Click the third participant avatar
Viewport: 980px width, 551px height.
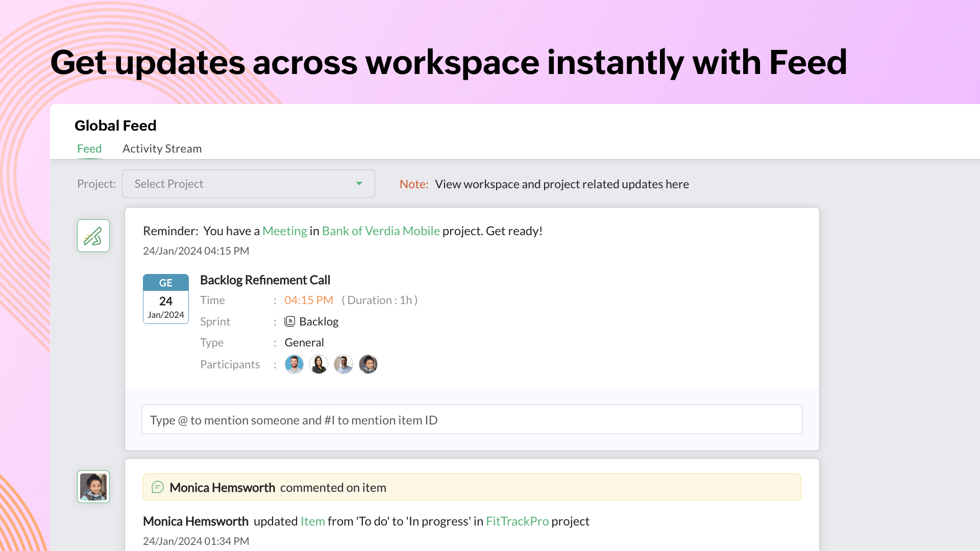344,364
